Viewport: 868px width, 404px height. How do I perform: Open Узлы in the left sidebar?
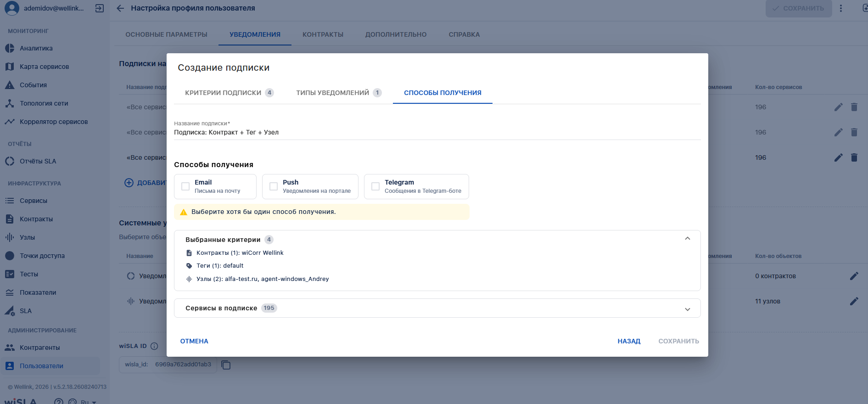click(27, 237)
